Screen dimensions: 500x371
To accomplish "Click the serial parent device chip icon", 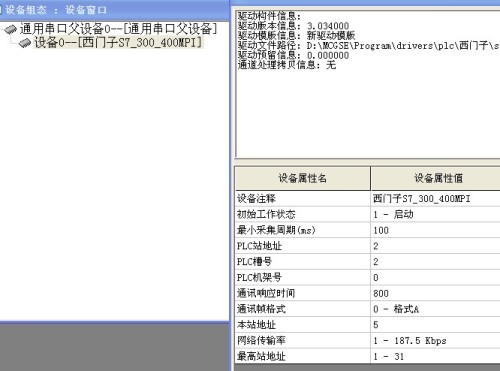I will pyautogui.click(x=10, y=29).
